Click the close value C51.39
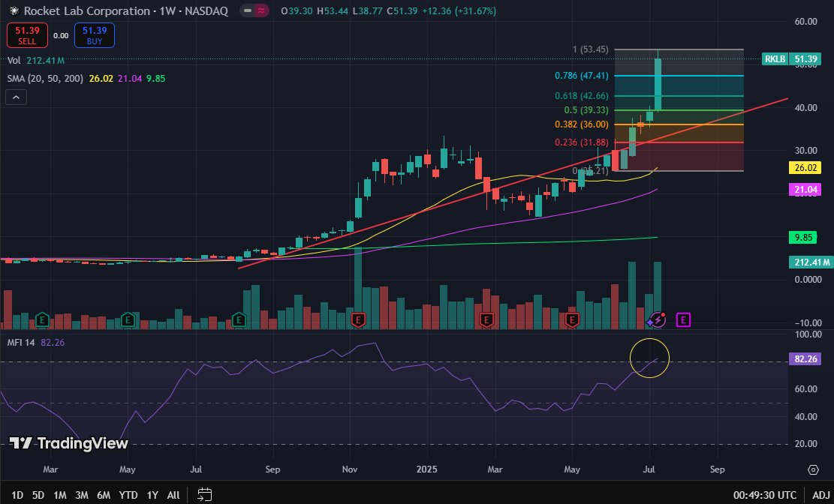 coord(402,10)
